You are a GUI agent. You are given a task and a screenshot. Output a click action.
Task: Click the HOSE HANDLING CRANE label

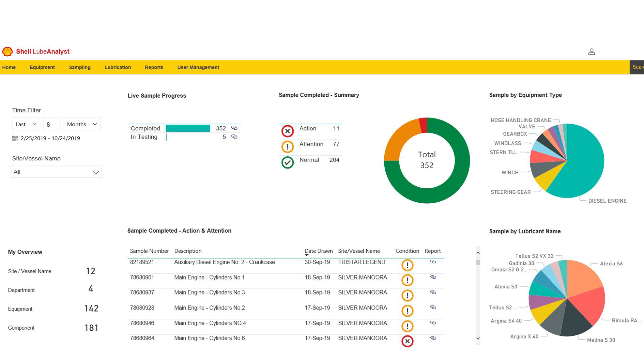521,120
